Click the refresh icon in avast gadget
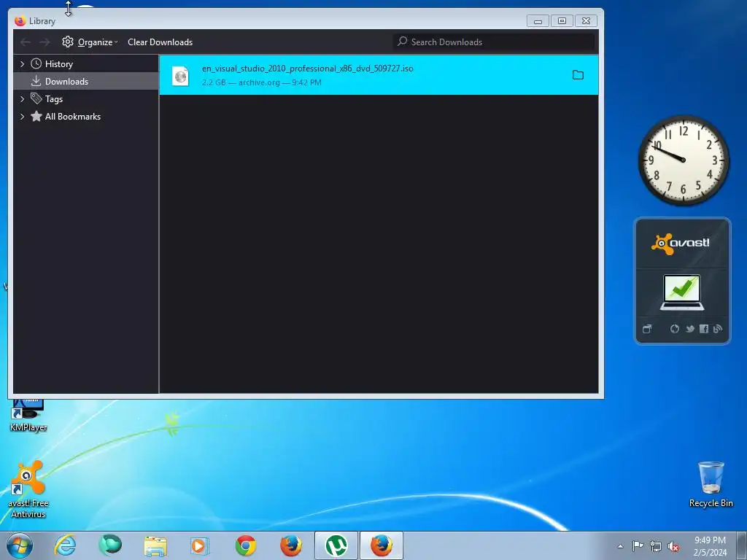This screenshot has width=747, height=560. 675,329
